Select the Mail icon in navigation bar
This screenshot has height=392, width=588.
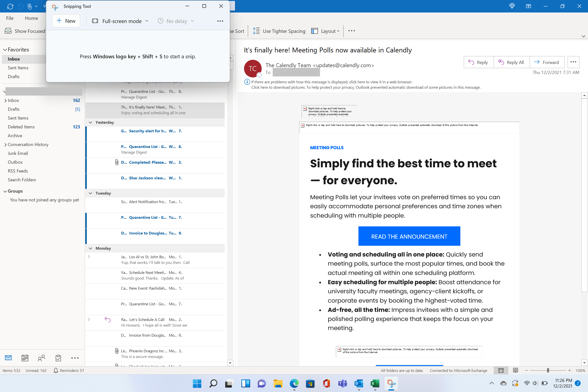point(8,358)
